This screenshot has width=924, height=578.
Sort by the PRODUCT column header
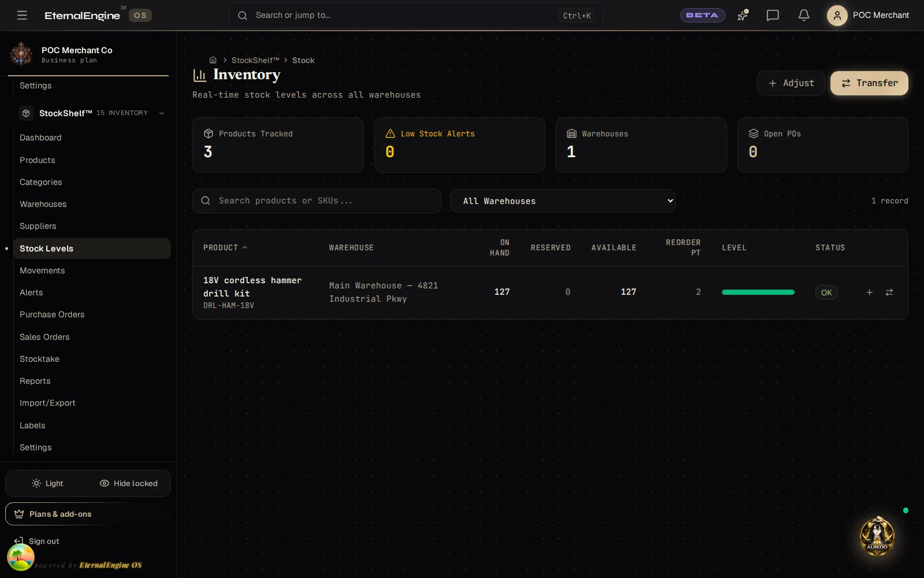pos(225,247)
